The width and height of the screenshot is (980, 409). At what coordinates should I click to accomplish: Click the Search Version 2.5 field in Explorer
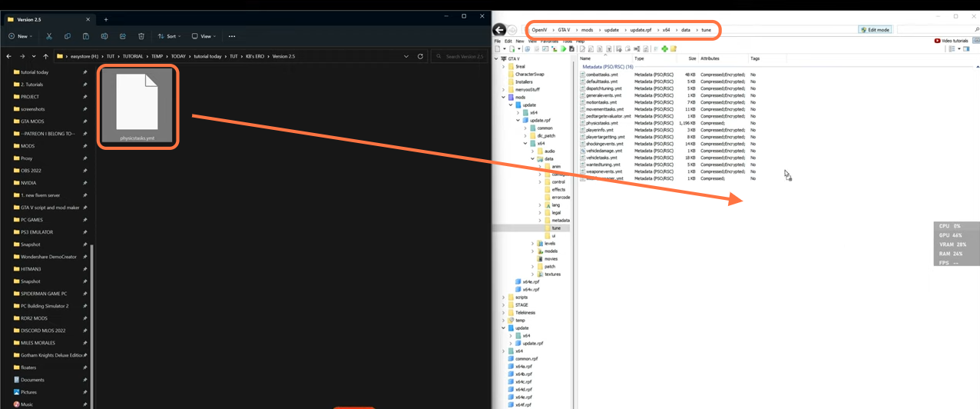pyautogui.click(x=459, y=56)
